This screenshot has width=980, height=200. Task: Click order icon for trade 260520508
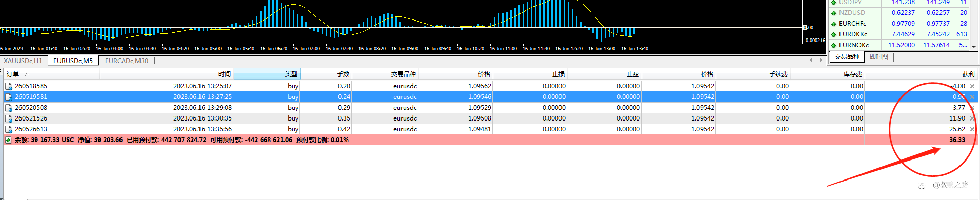click(9, 108)
